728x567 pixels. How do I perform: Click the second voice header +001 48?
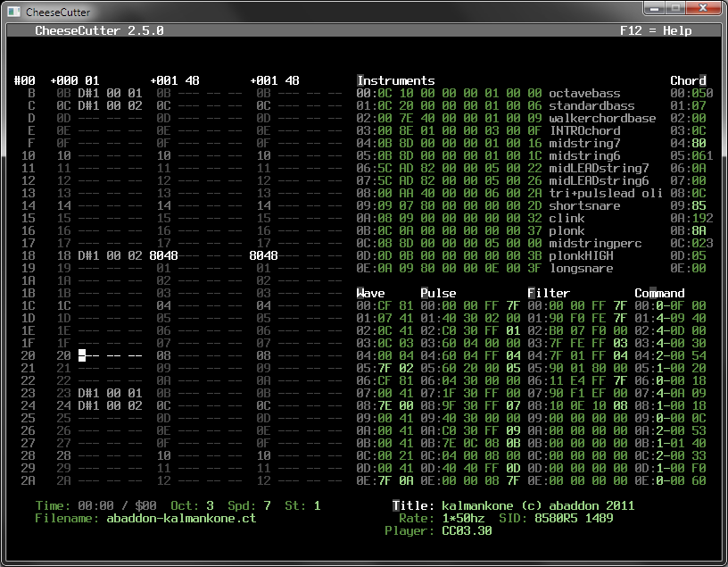[174, 80]
